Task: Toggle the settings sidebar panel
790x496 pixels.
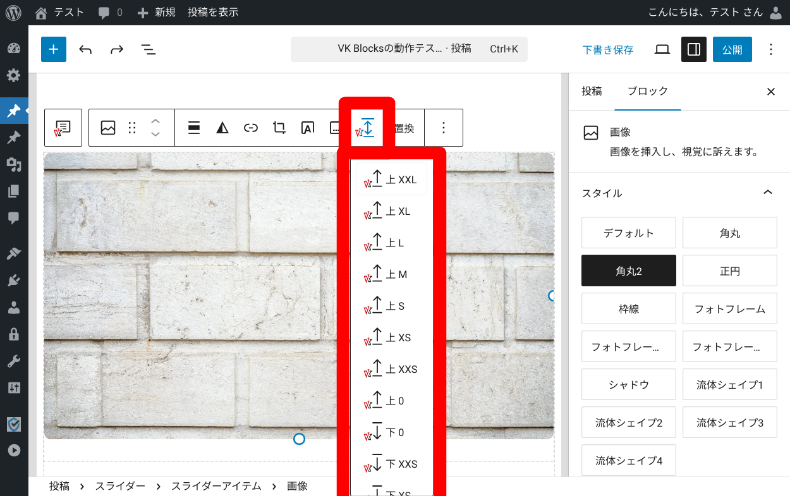Action: 694,49
